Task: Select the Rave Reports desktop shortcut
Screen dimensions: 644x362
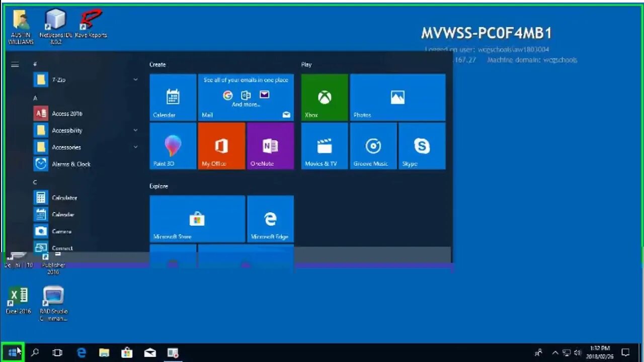Action: point(91,24)
